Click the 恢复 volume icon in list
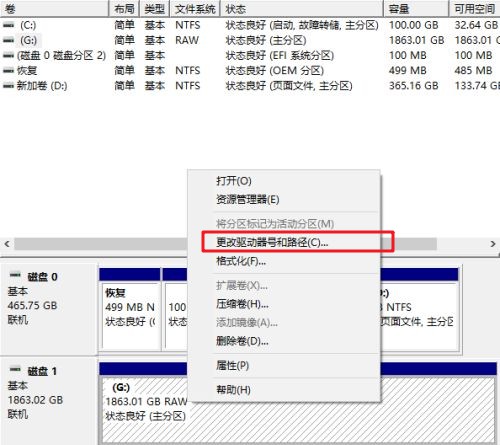The height and width of the screenshot is (445, 500). [9, 71]
